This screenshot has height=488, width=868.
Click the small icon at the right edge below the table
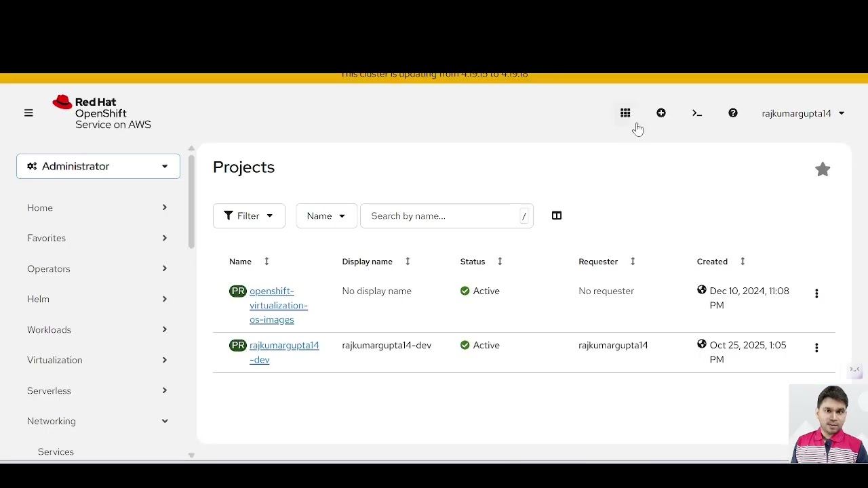[x=855, y=371]
